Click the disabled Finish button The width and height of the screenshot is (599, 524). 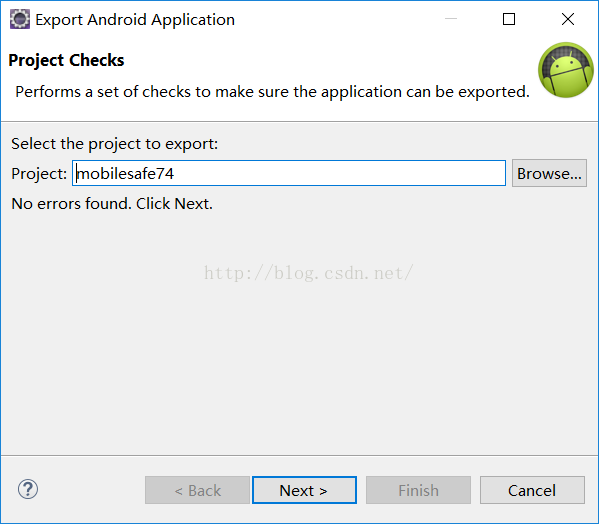pyautogui.click(x=418, y=490)
